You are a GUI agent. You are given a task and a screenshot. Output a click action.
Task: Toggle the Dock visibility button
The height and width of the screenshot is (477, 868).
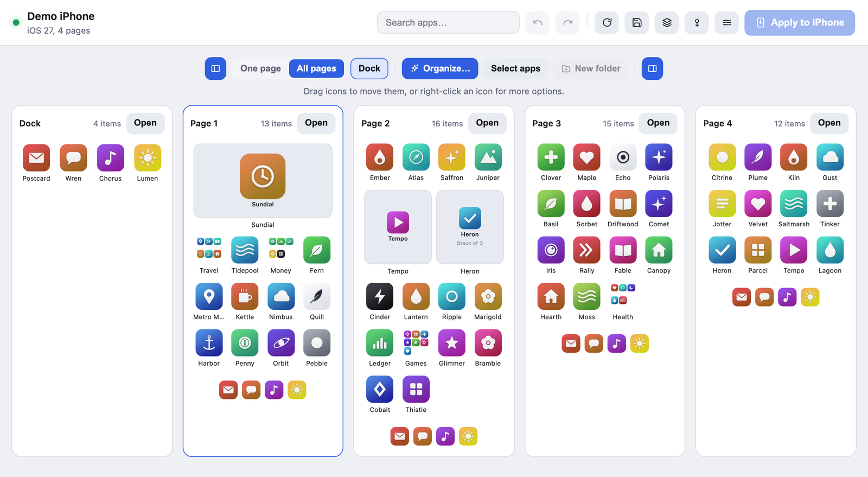click(369, 68)
